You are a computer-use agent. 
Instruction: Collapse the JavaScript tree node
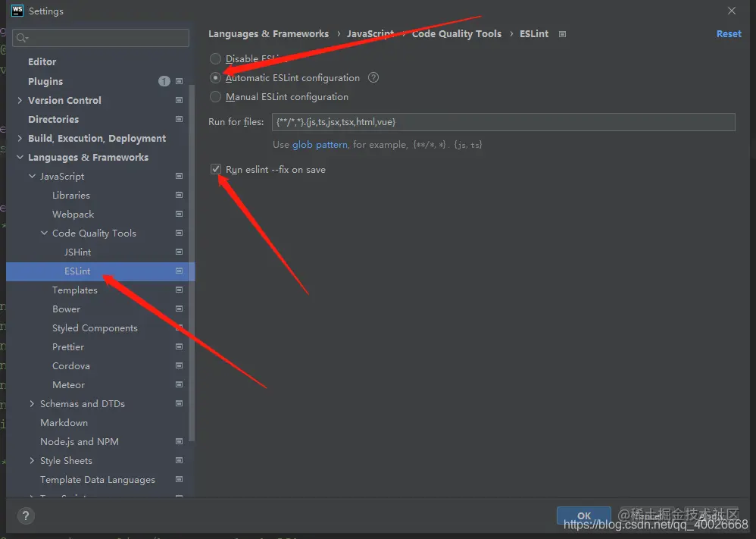point(32,176)
